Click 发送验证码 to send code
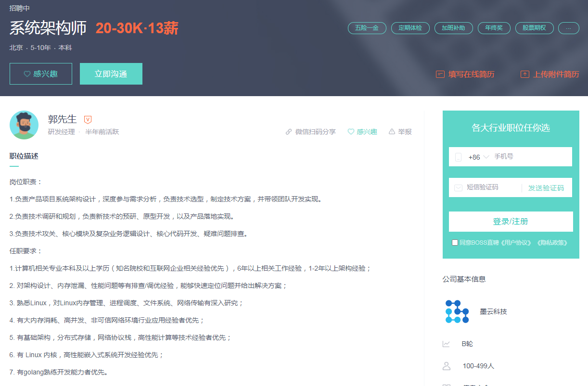Viewport: 588px width, 386px height. tap(546, 188)
